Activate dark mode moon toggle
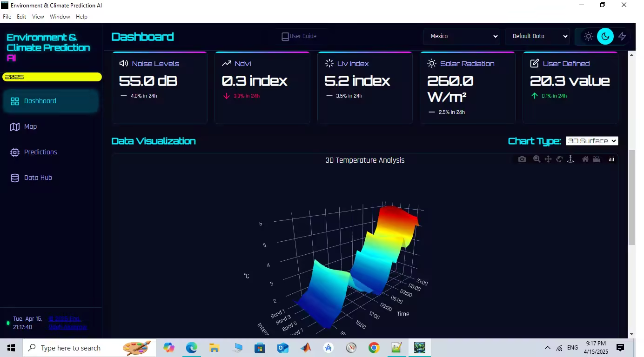Viewport: 644px width, 357px height. (605, 36)
